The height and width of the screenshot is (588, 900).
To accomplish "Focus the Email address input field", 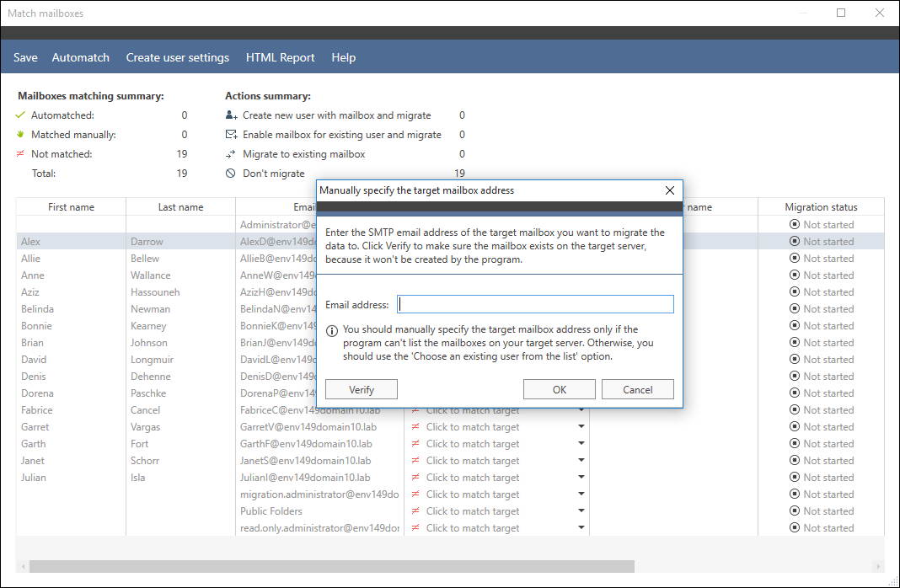I will 535,304.
